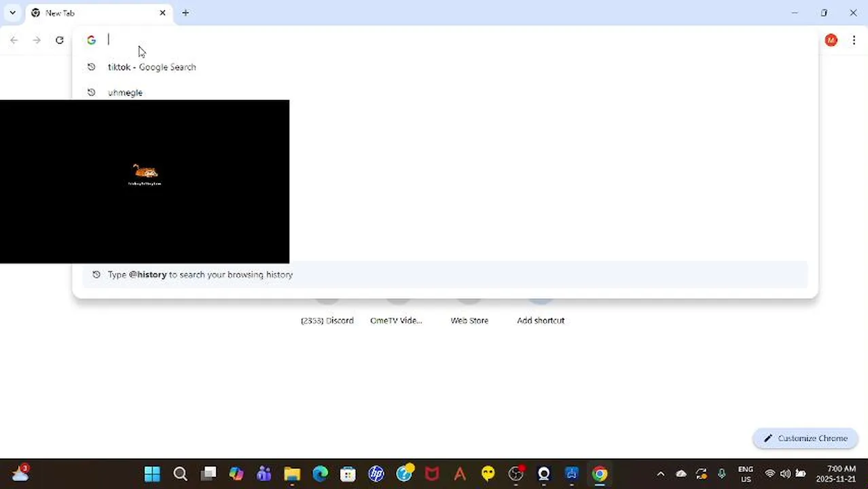Choose the uhmegle history suggestion
Image resolution: width=868 pixels, height=489 pixels.
point(445,92)
